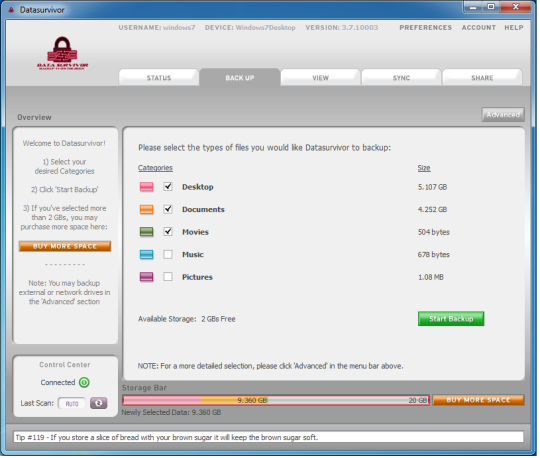
Task: Uncheck the Desktop category checkbox
Action: pos(168,187)
